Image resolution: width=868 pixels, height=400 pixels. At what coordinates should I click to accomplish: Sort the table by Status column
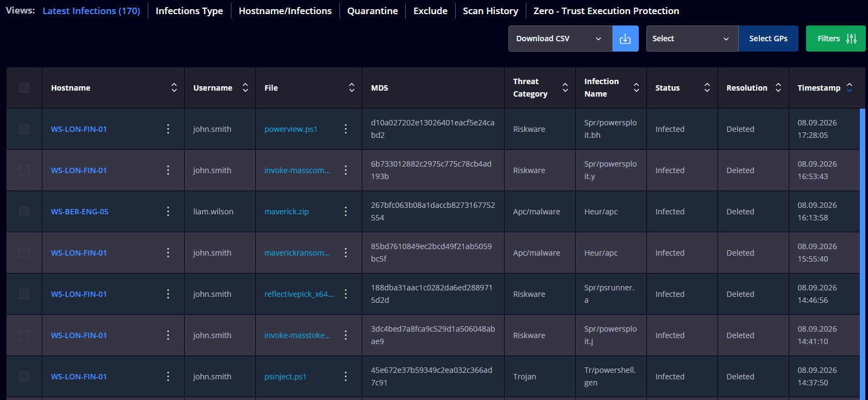tap(707, 87)
